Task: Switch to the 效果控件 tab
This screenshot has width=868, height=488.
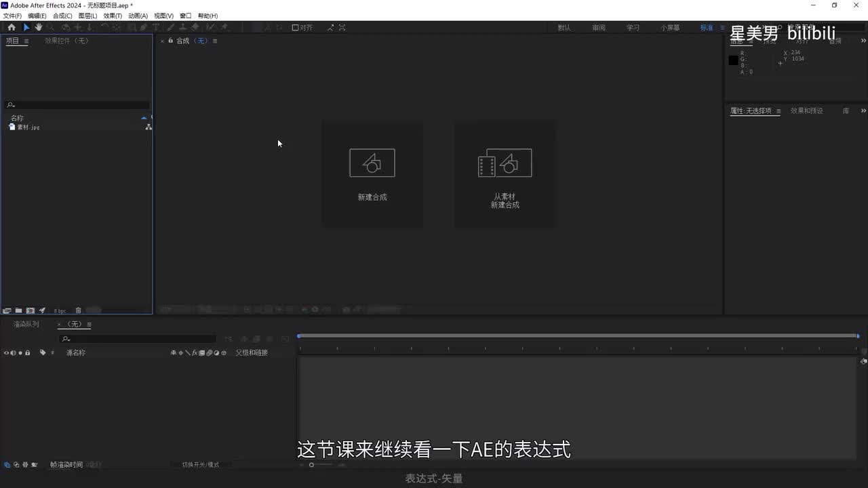Action: (66, 41)
